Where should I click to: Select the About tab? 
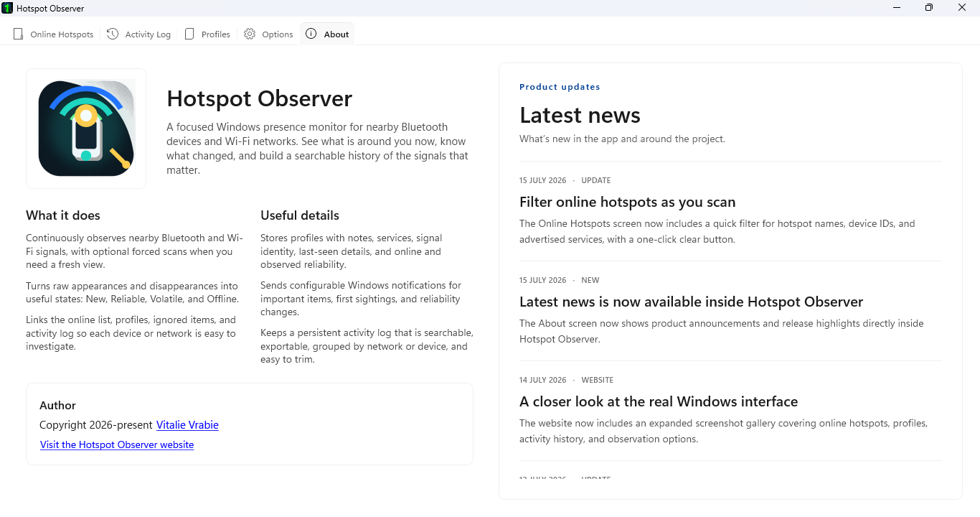pos(327,34)
